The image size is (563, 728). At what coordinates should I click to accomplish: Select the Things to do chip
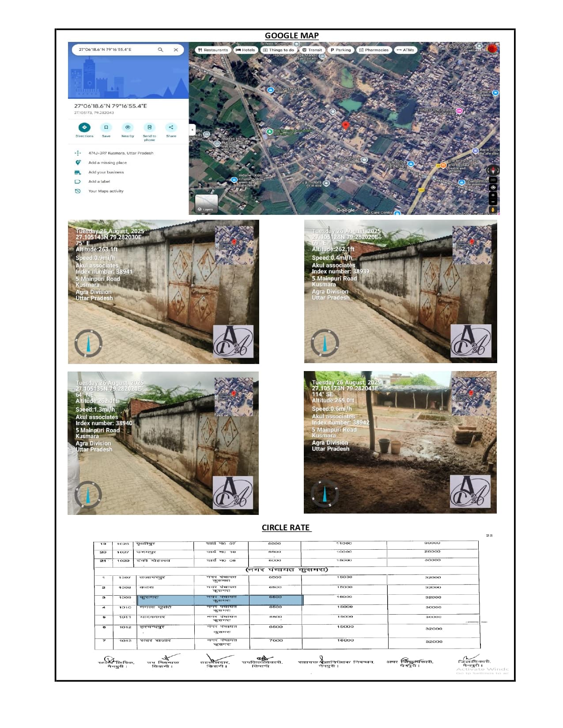(279, 50)
